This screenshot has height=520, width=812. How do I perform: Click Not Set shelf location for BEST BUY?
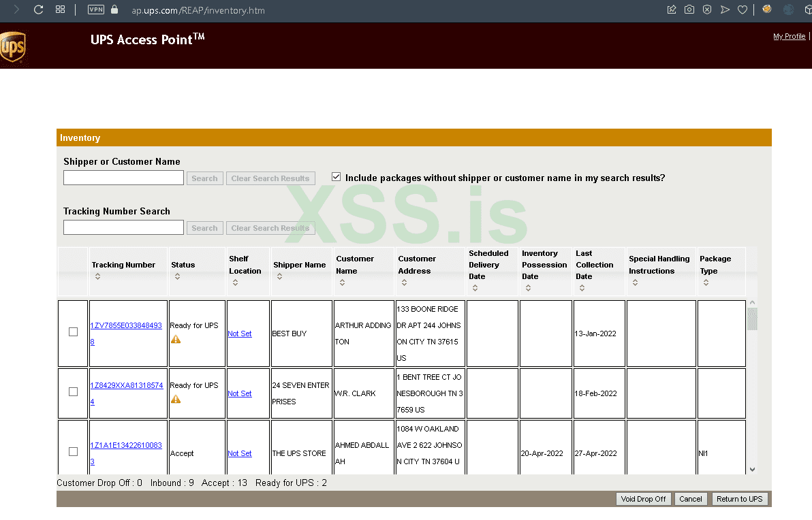tap(240, 334)
